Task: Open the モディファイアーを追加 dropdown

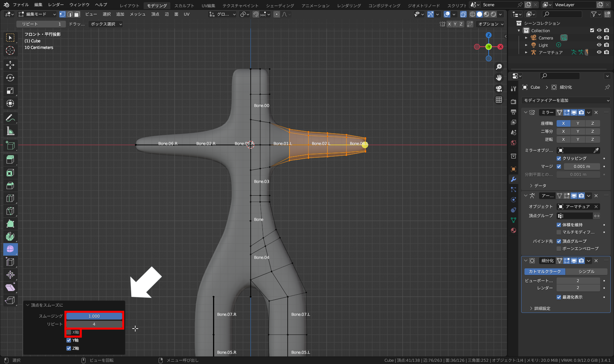Action: click(566, 100)
